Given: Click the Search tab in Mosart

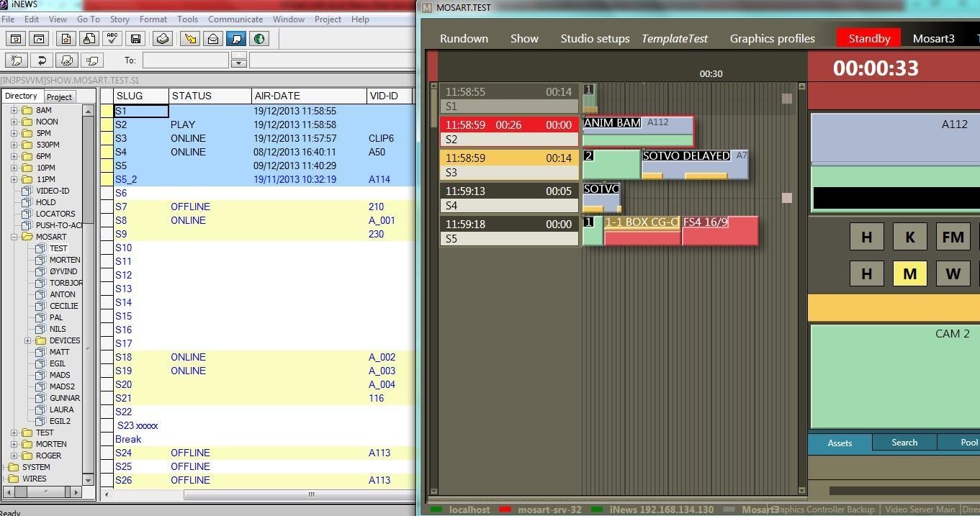Looking at the screenshot, I should click(904, 443).
